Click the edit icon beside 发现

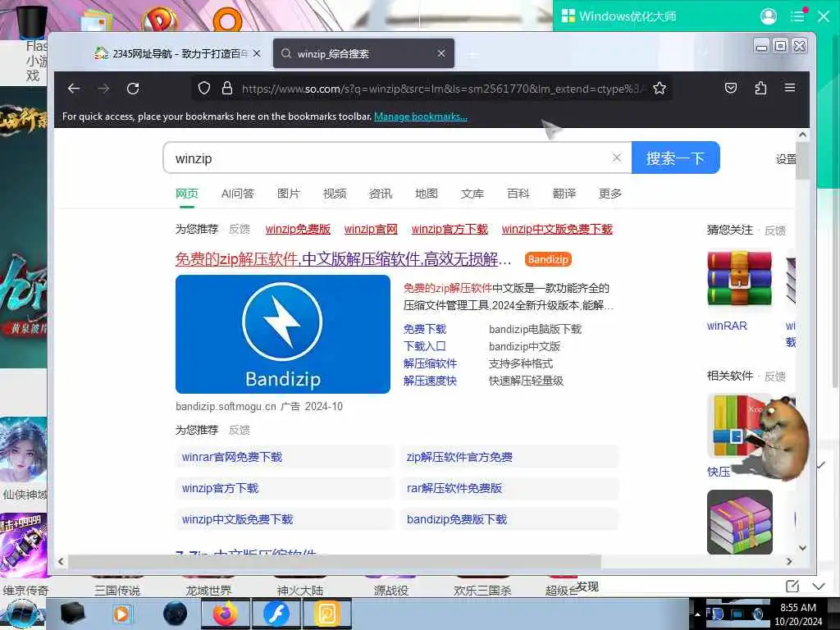click(792, 586)
